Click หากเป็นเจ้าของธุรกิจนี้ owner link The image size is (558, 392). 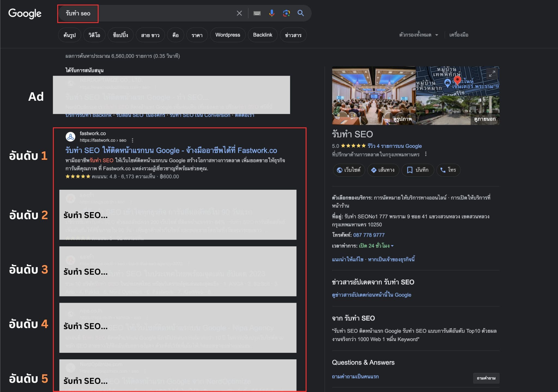[x=391, y=259]
